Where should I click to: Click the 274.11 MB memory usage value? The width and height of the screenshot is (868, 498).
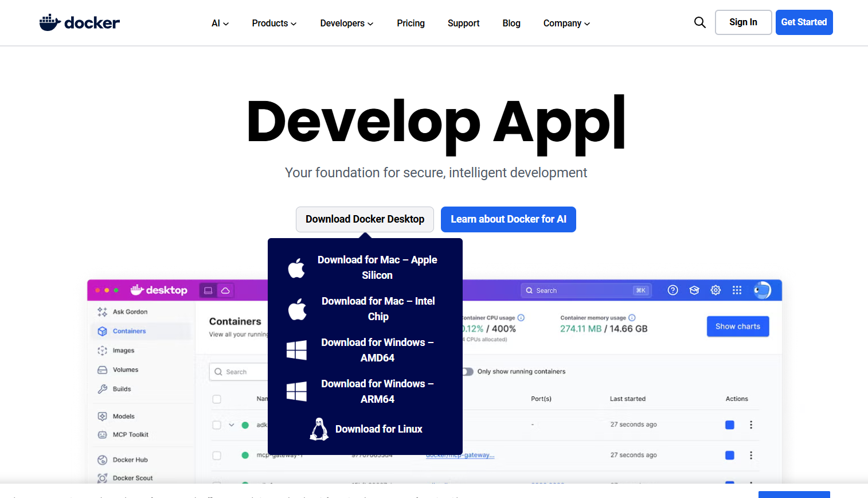581,329
